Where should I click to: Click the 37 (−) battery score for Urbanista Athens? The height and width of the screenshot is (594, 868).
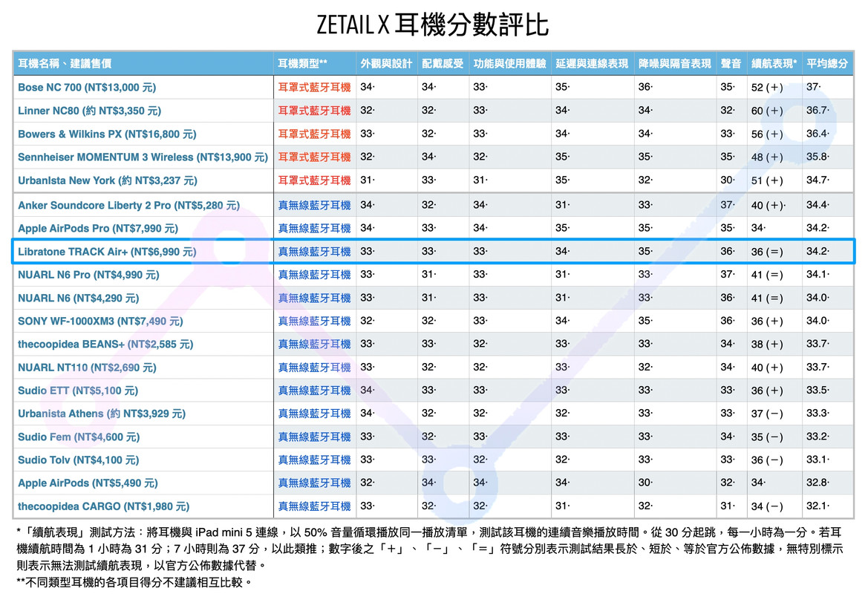tap(767, 414)
